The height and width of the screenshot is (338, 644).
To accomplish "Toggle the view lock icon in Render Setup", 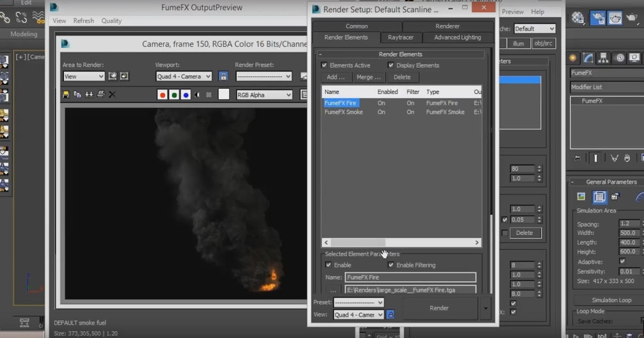I will tap(391, 314).
